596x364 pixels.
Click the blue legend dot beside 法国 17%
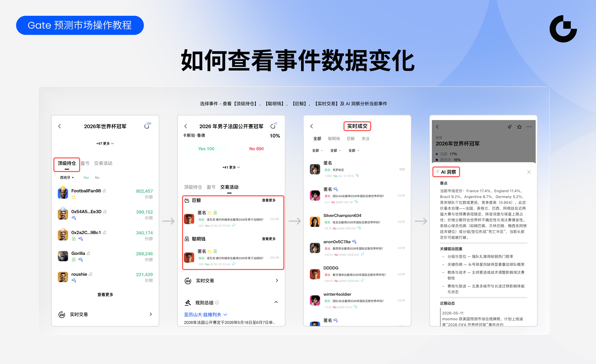click(437, 154)
